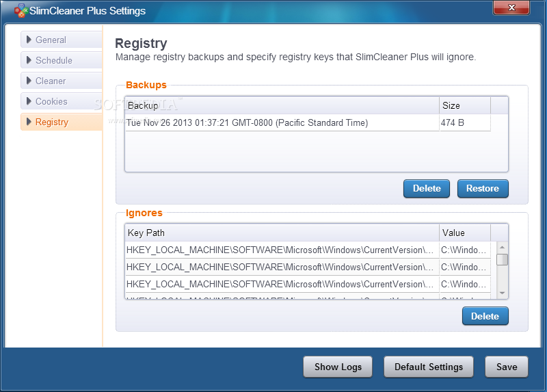Screen dimensions: 547x392
Task: Click the Ignores list scroll up arrow
Action: (x=502, y=247)
